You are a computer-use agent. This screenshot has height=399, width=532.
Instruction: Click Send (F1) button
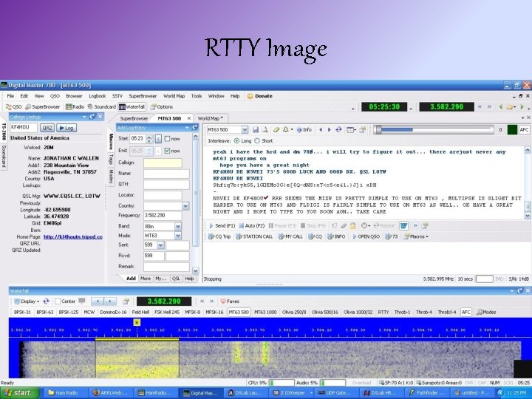coord(222,225)
